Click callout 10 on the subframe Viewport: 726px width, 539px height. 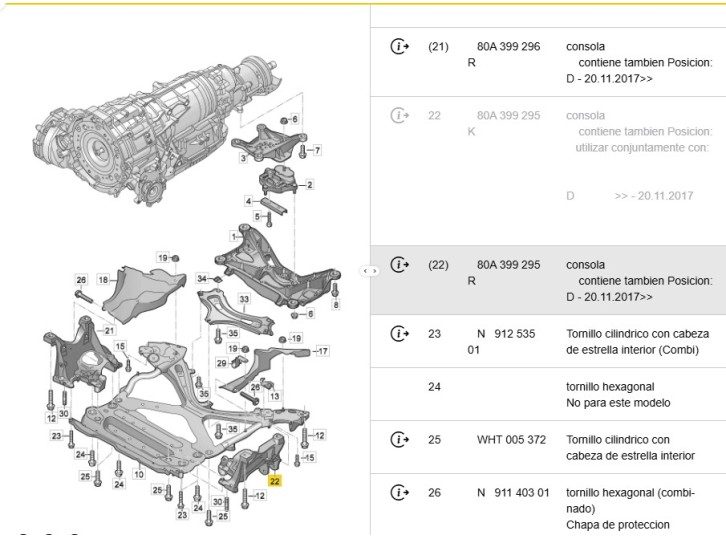pos(138,474)
